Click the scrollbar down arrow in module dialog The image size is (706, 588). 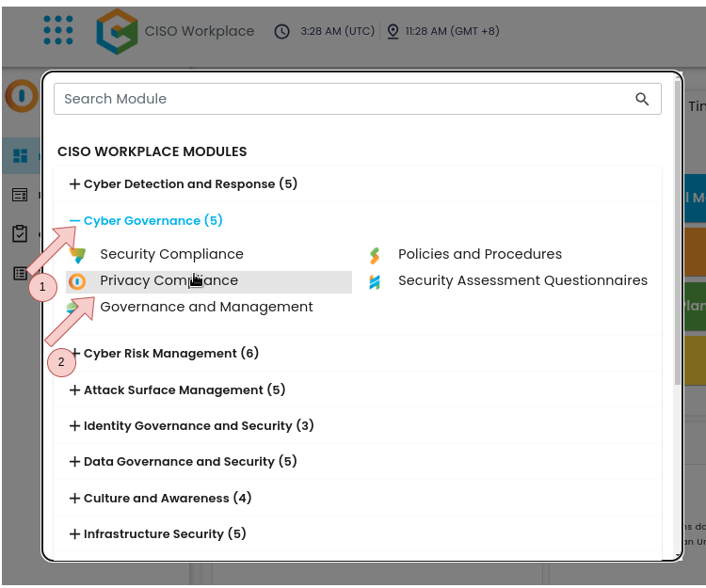point(678,556)
